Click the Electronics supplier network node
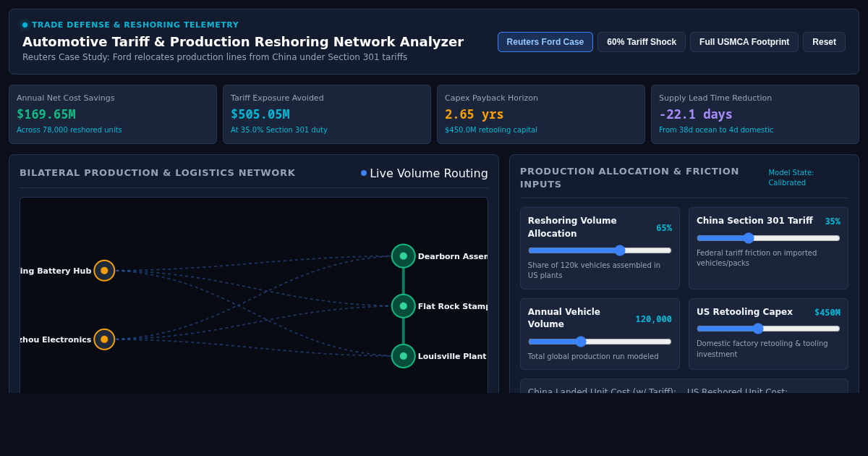868x456 pixels. coord(104,339)
